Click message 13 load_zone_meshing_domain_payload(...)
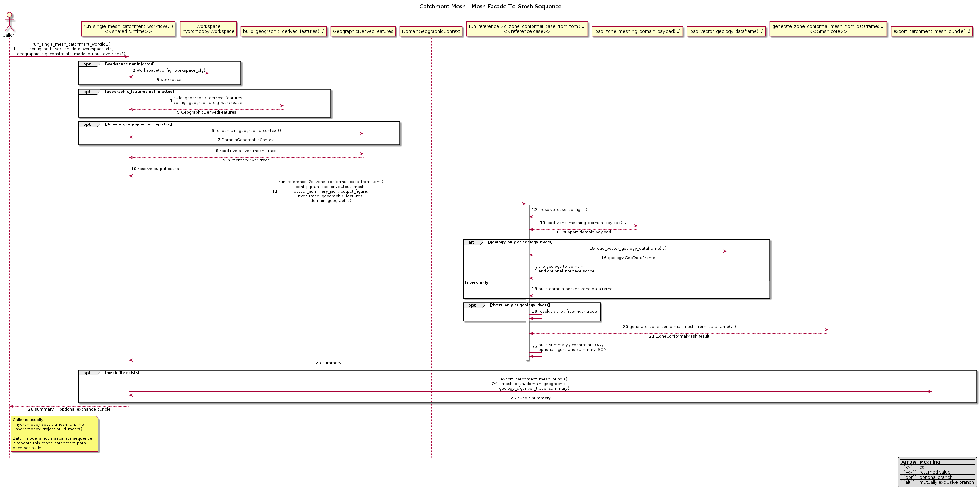Image resolution: width=980 pixels, height=490 pixels. point(583,223)
